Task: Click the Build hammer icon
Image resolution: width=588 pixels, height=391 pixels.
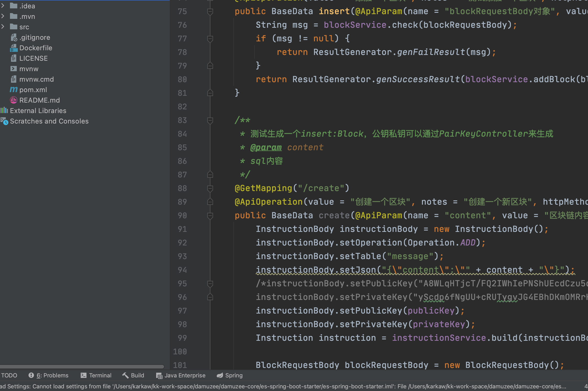Action: click(126, 375)
